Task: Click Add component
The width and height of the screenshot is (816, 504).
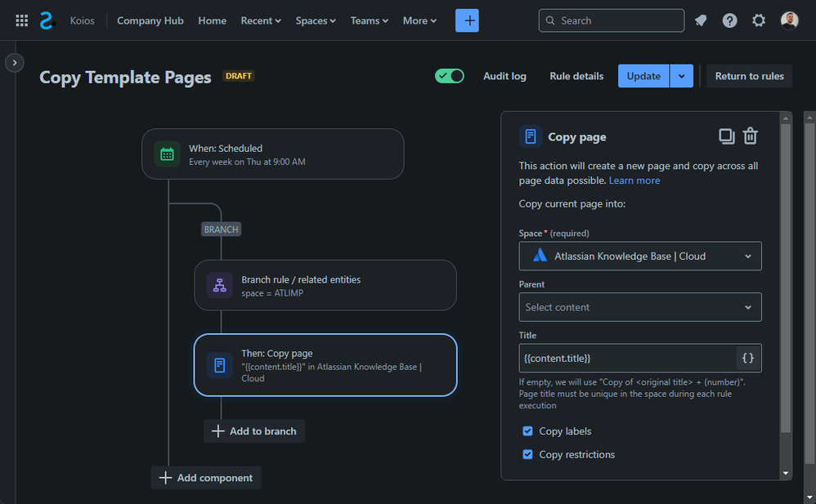Action: coord(206,478)
